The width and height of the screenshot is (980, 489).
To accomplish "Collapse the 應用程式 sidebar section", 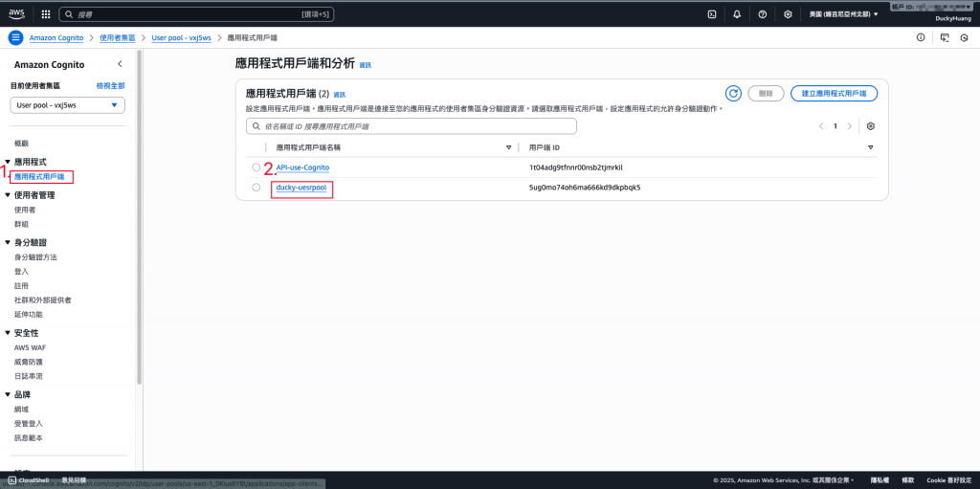I will 8,162.
